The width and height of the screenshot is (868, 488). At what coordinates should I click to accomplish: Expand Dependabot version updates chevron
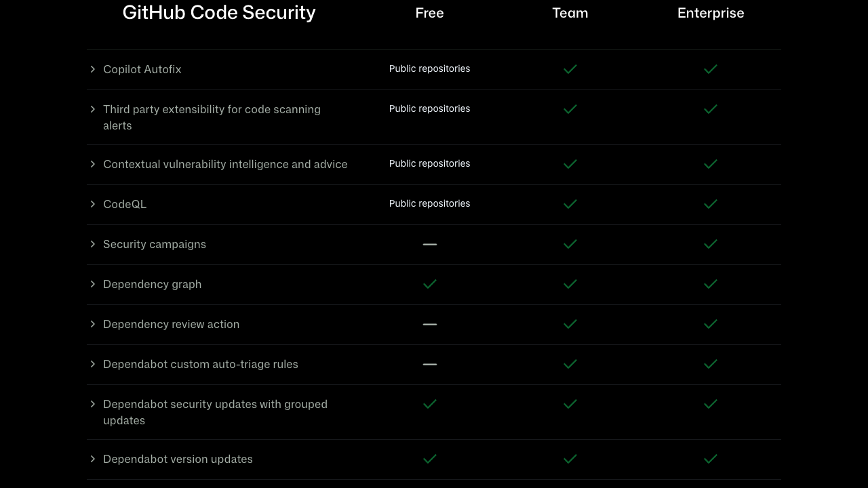[x=92, y=459]
